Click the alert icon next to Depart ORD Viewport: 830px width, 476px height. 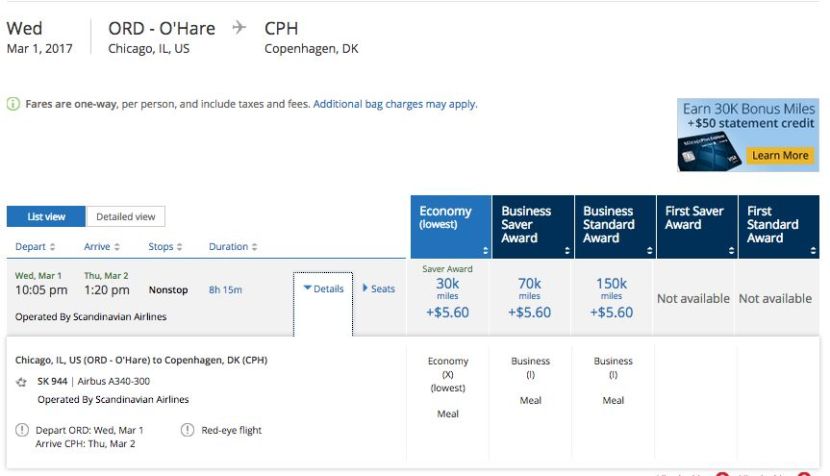click(22, 431)
